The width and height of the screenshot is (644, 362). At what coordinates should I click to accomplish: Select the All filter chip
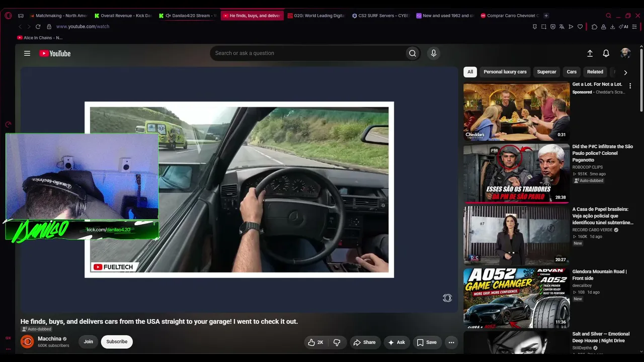click(470, 72)
